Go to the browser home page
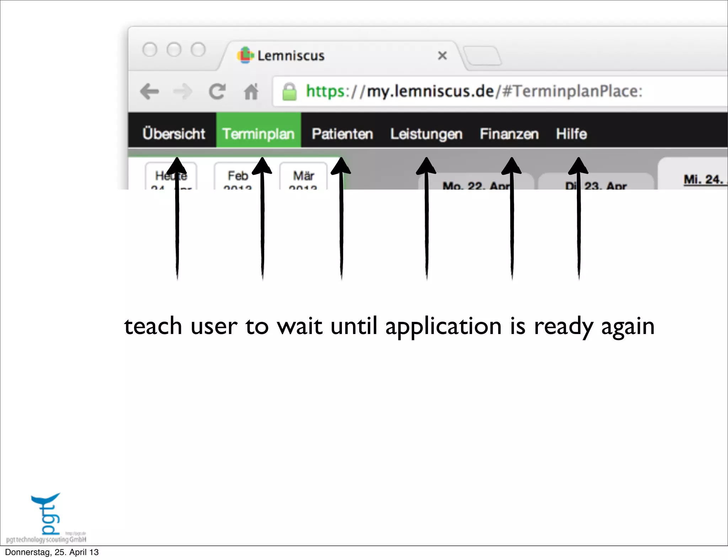Viewport: 728px width, 560px height. (x=251, y=91)
